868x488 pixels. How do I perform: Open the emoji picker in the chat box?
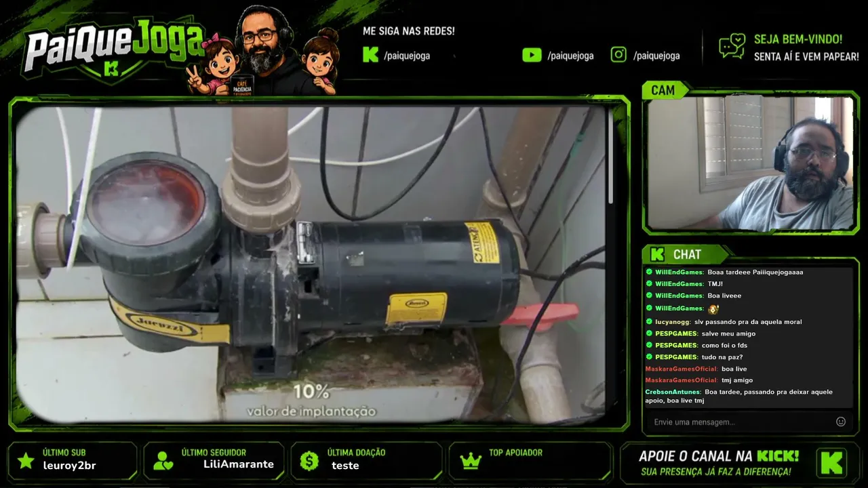point(841,422)
